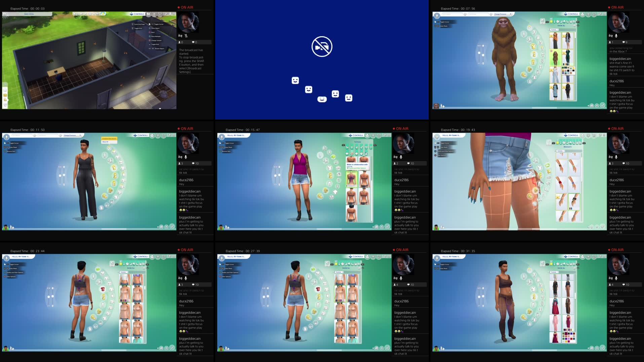Screen dimensions: 644x362
Task: Click the shopping cart icon near Controls
Action: tap(160, 14)
